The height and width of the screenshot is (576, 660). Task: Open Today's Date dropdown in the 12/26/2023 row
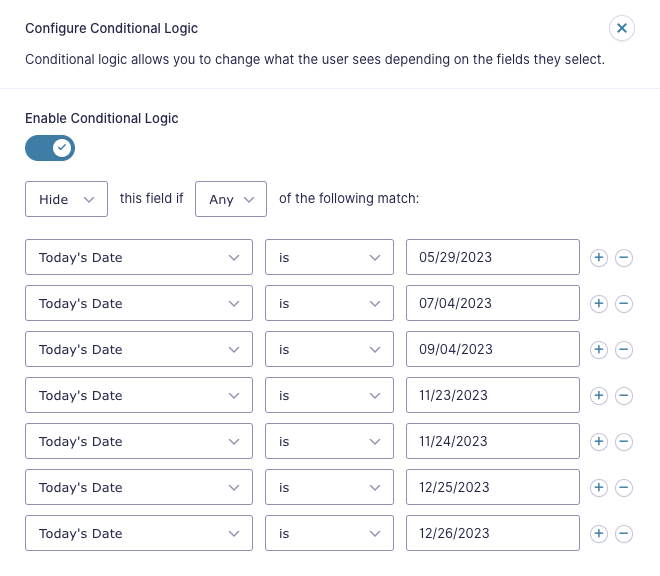pos(139,533)
